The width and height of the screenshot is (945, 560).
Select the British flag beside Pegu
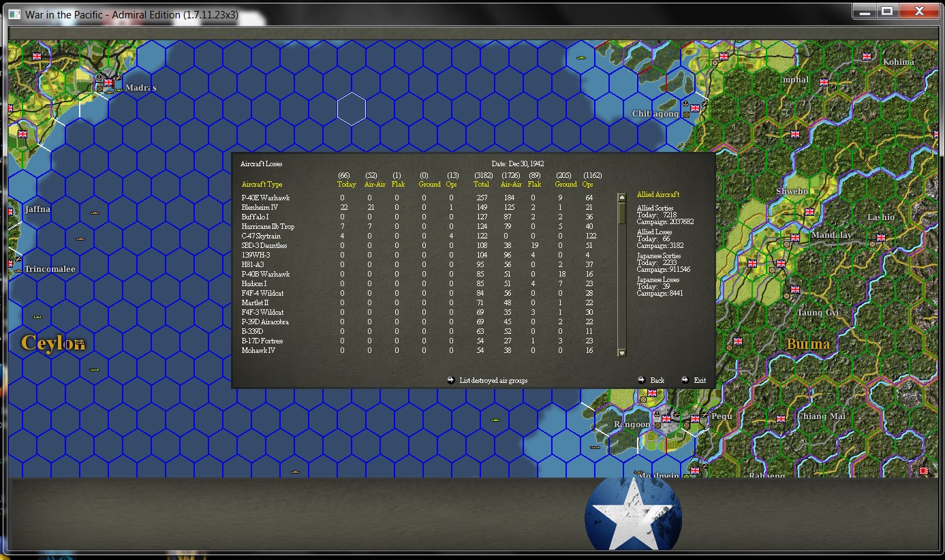[x=695, y=418]
